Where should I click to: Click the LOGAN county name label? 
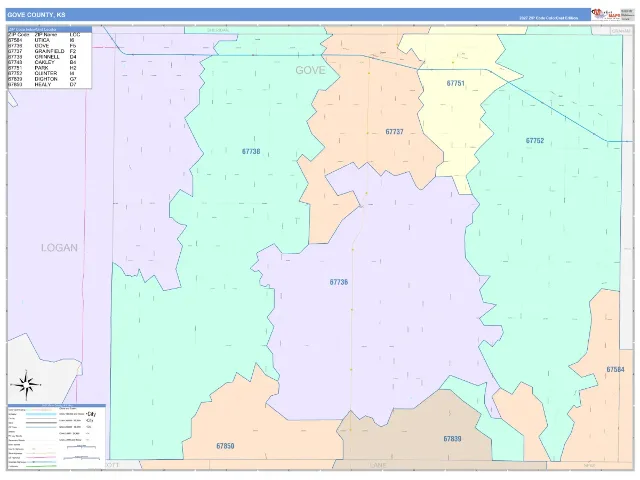point(59,248)
